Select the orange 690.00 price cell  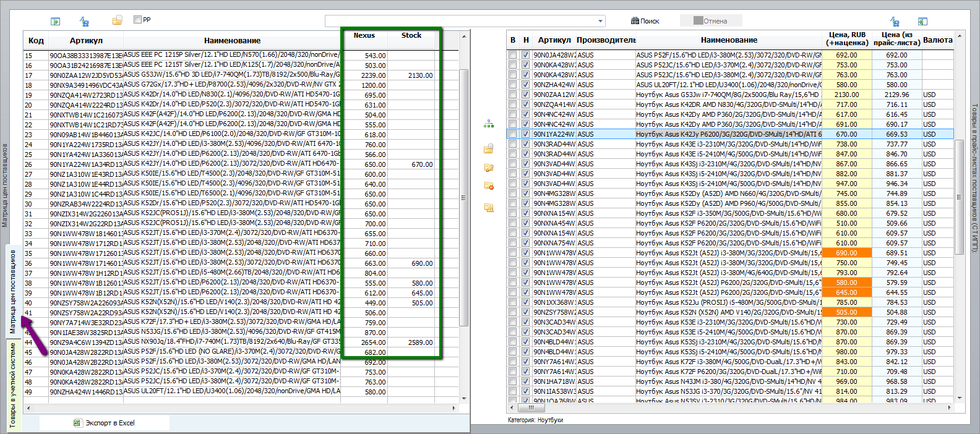pyautogui.click(x=847, y=253)
